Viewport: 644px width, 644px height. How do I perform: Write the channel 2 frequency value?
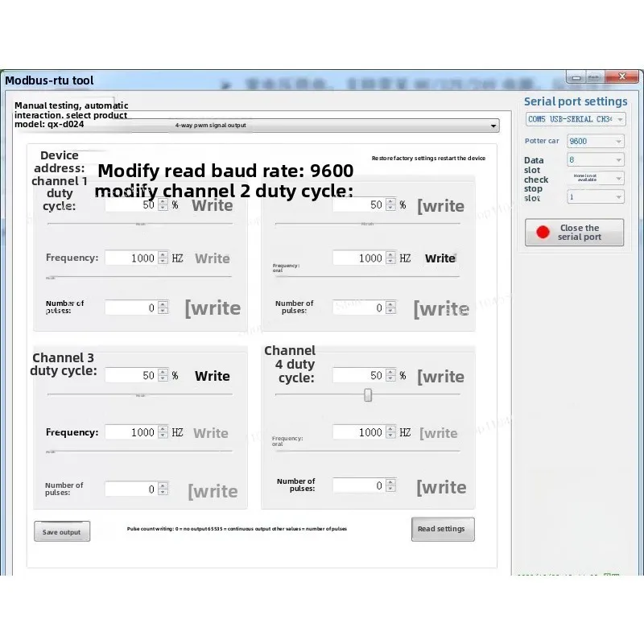(x=440, y=258)
